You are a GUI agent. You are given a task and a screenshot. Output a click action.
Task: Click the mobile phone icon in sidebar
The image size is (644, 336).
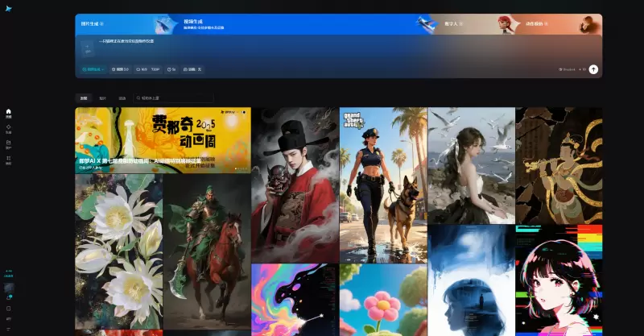pyautogui.click(x=9, y=308)
